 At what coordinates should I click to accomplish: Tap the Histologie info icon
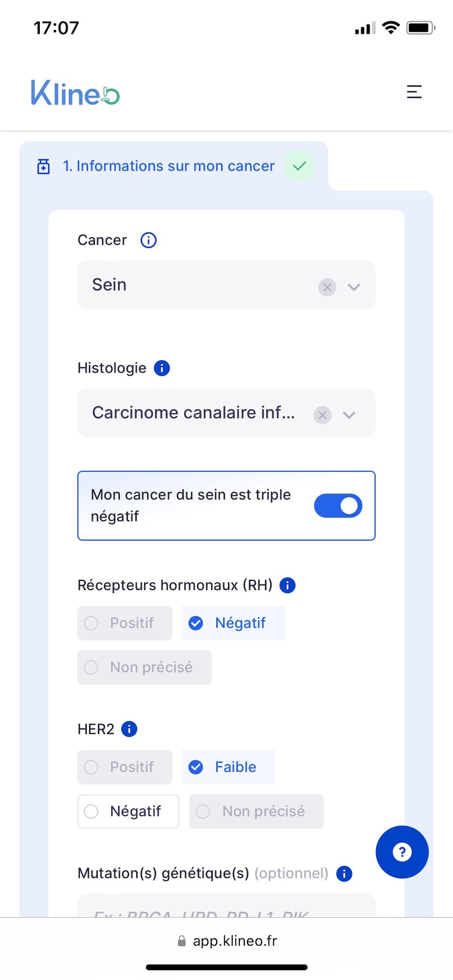(162, 368)
